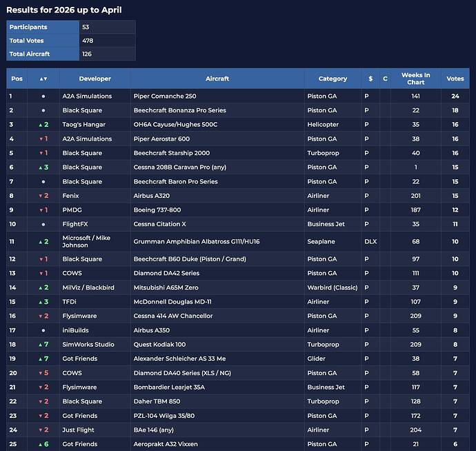Click the Warbird (Classic) category cell
This screenshot has width=476, height=451.
click(333, 288)
